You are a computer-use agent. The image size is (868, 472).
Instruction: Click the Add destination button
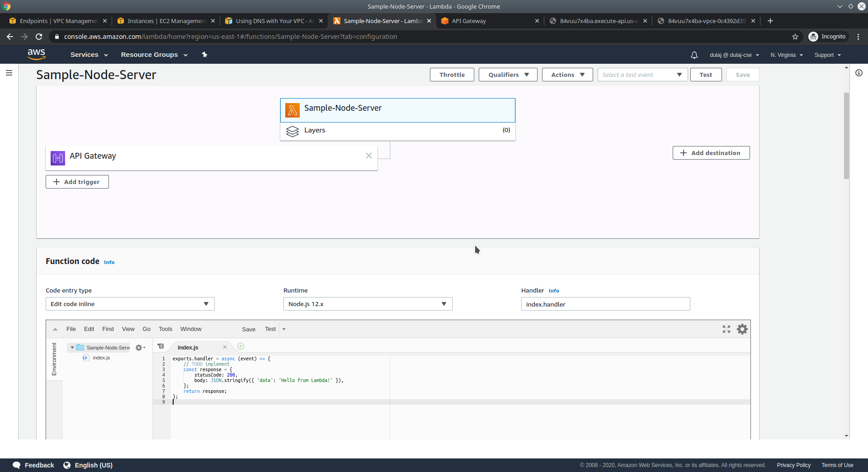(x=711, y=152)
